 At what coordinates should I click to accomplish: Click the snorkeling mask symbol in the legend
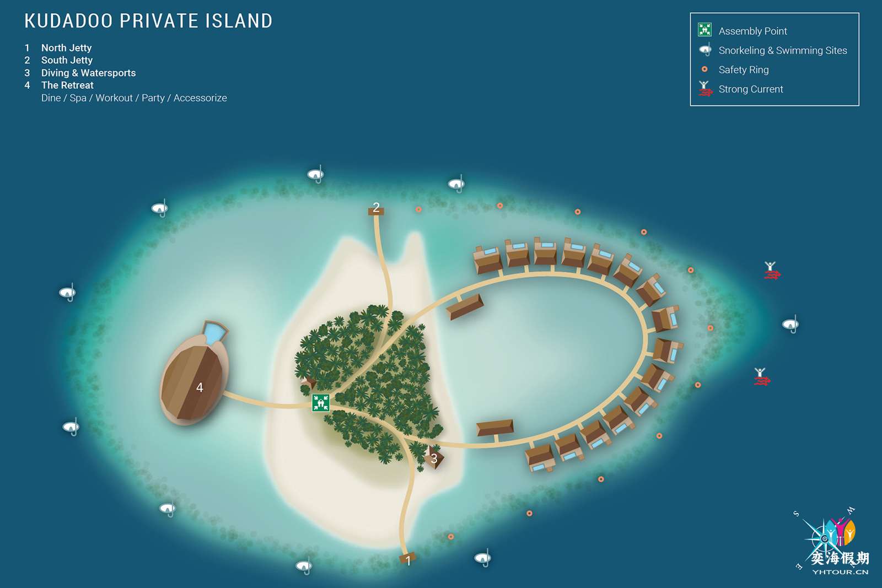pyautogui.click(x=705, y=50)
